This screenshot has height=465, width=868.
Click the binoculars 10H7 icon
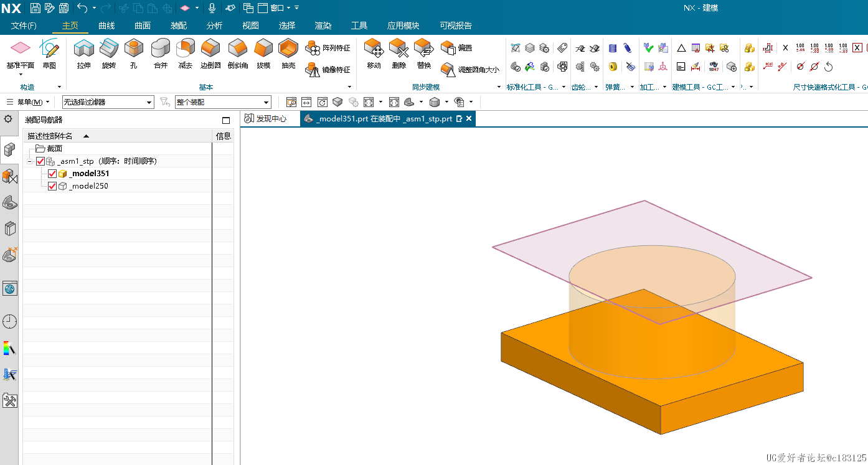(x=714, y=67)
